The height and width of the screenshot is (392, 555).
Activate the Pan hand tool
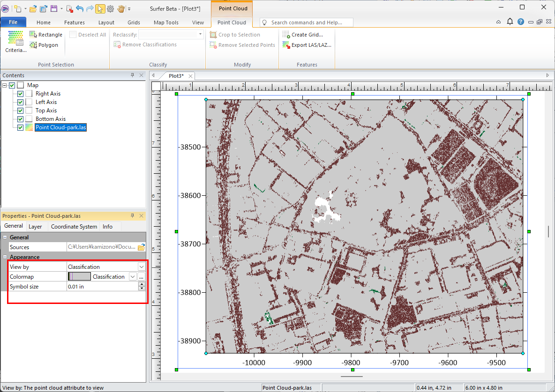coord(121,9)
